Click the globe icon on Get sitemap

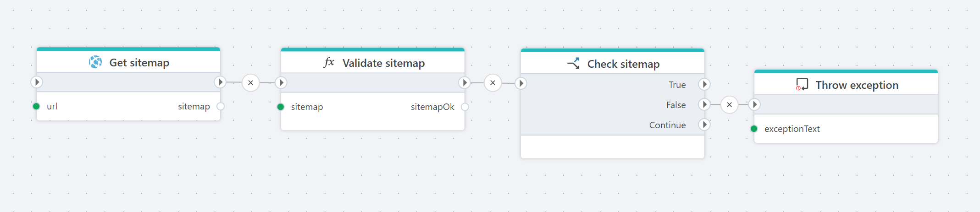95,62
